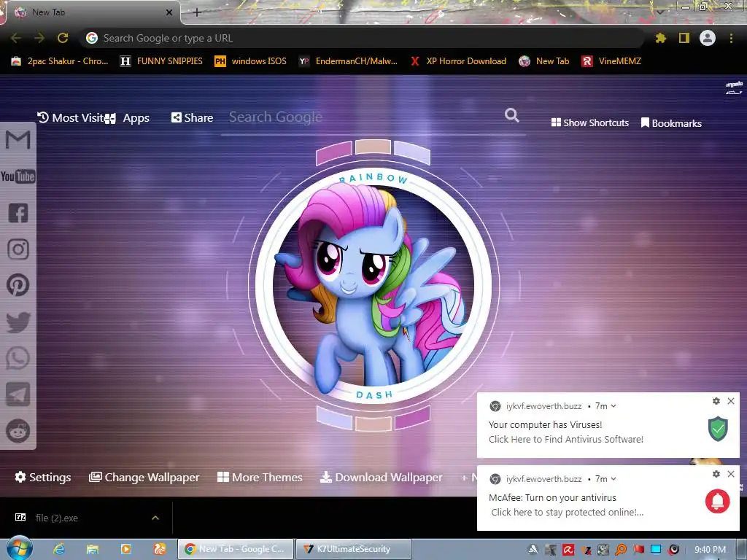747x560 pixels.
Task: Open Reddit from the left sidebar
Action: tap(18, 431)
